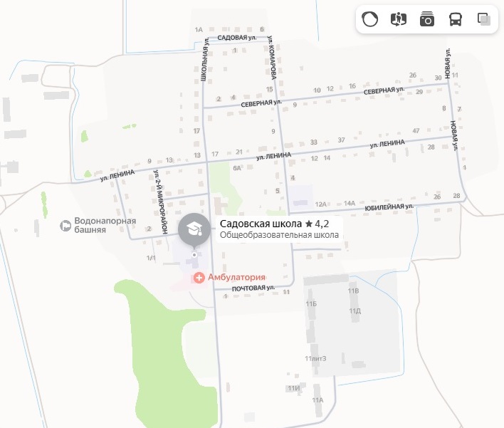Viewport: 504px width, 428px height.
Task: Click the Водонапорная башня flag icon
Action: tap(65, 226)
